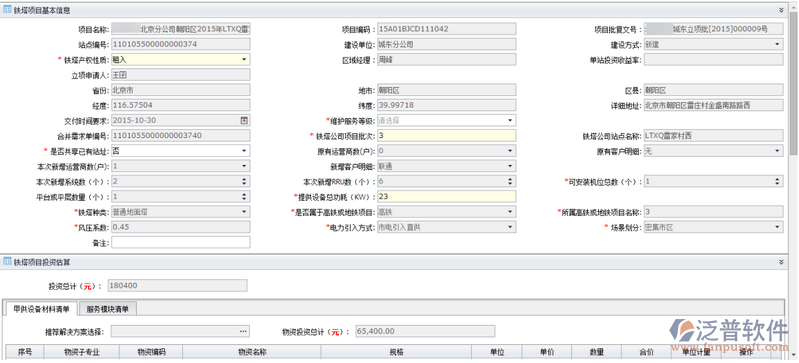Click the 本次新增RRU数 spinner arrows
Viewport: 799px width, 363px height.
(510, 182)
